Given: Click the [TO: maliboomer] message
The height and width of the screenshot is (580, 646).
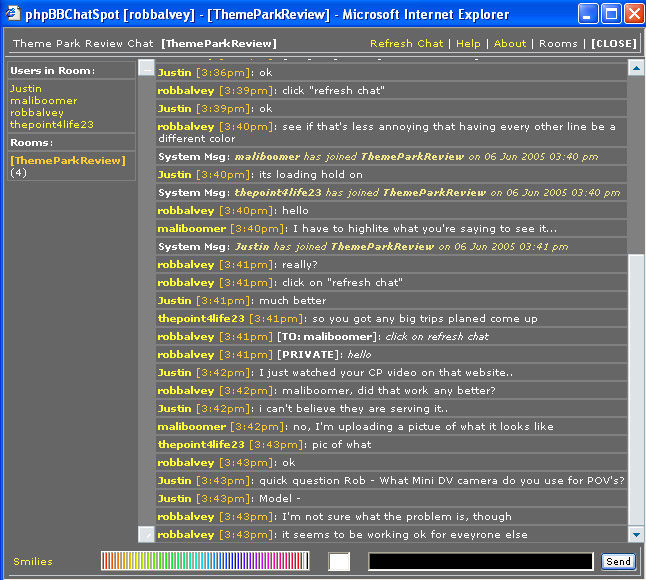Looking at the screenshot, I should 391,337.
